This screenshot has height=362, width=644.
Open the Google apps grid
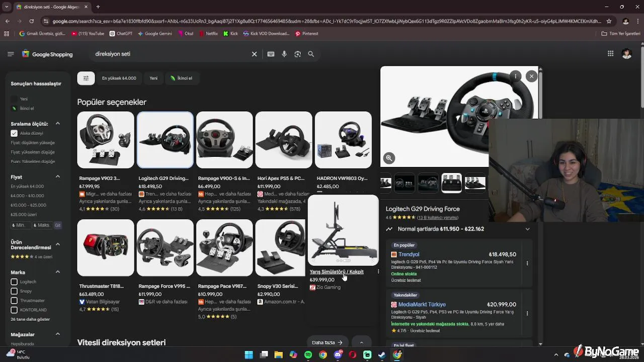click(610, 54)
